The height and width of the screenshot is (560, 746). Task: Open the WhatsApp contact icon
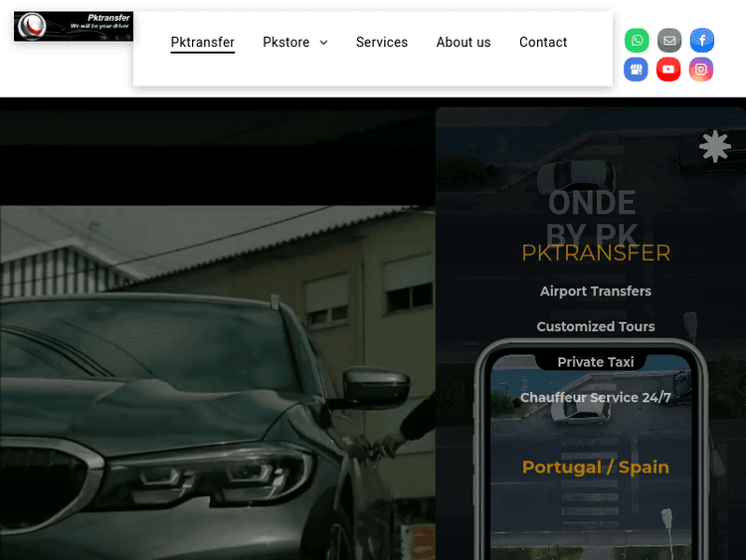(x=637, y=41)
